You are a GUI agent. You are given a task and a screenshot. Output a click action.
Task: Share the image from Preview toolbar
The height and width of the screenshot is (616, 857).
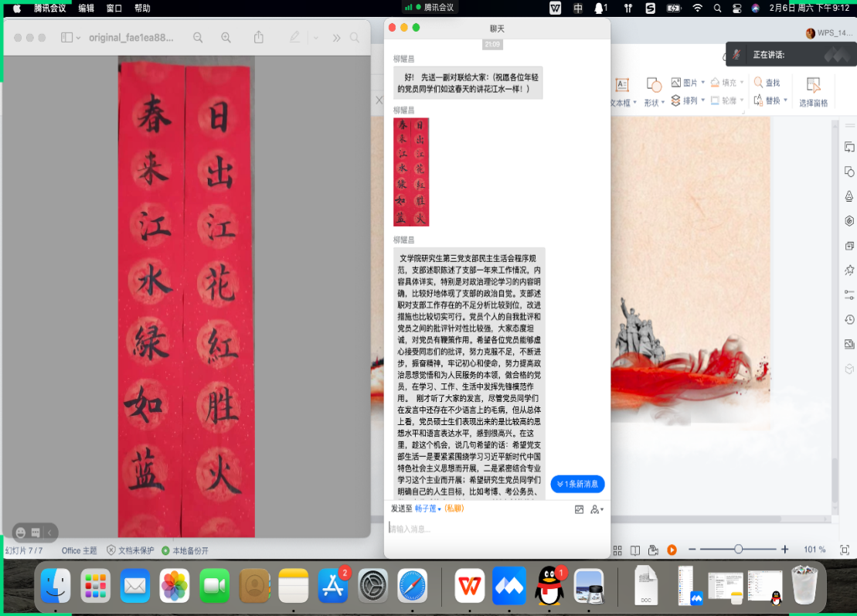(259, 37)
